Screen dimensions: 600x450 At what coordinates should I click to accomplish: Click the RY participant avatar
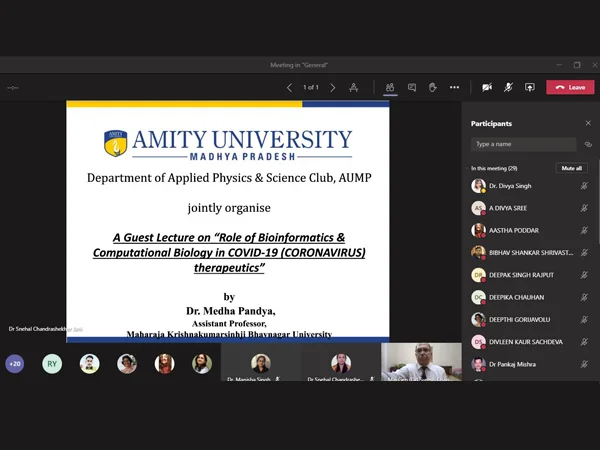(52, 364)
